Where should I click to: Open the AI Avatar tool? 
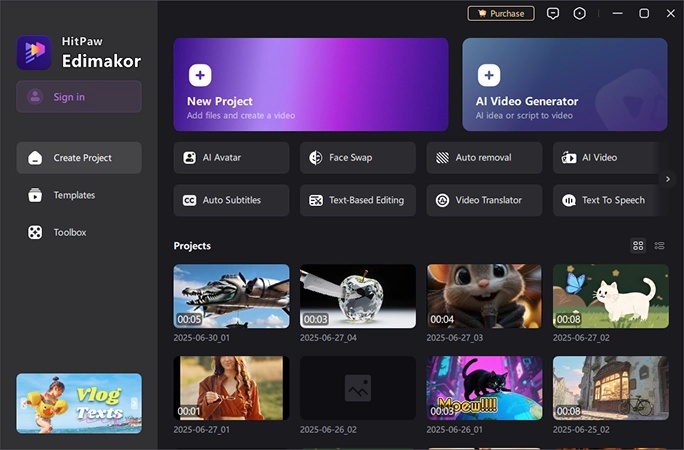pyautogui.click(x=231, y=157)
